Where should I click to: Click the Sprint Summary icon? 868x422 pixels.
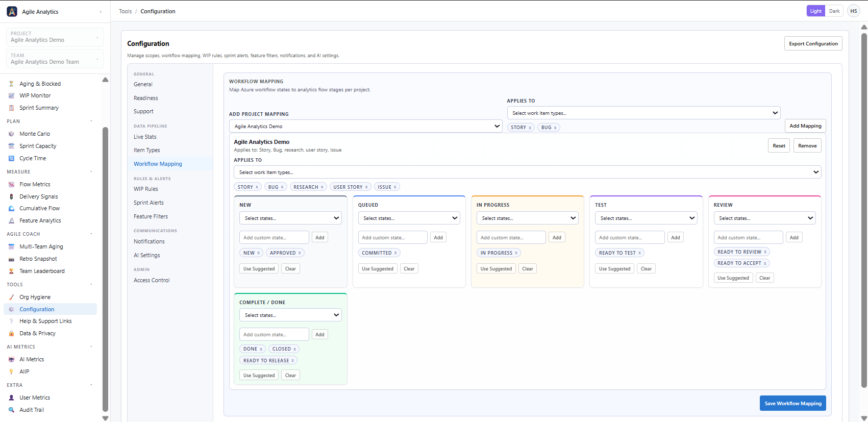point(11,108)
